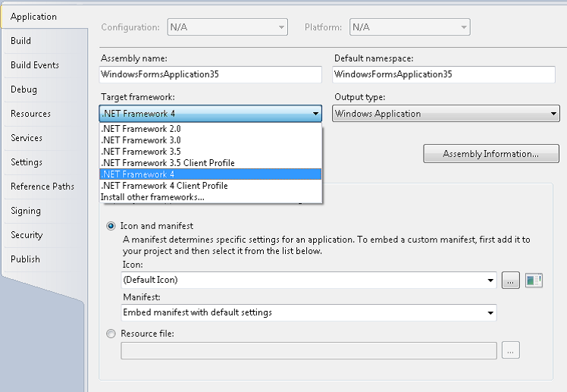567x392 pixels.
Task: Open the Output type dropdown
Action: [446, 114]
